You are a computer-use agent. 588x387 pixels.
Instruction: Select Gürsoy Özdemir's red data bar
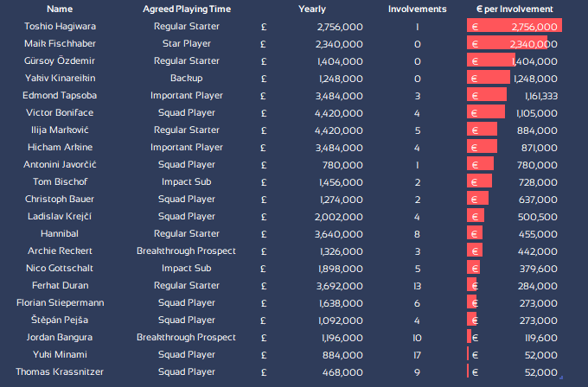click(x=491, y=61)
